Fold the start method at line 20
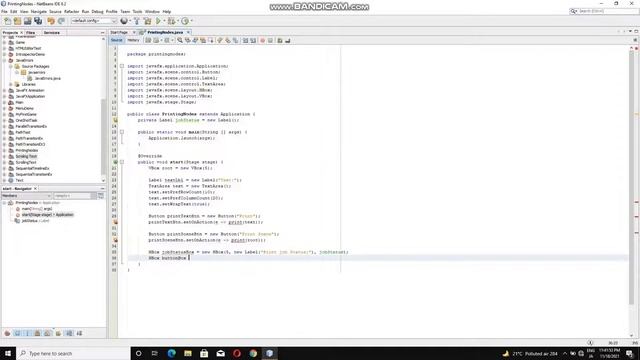 tap(122, 162)
